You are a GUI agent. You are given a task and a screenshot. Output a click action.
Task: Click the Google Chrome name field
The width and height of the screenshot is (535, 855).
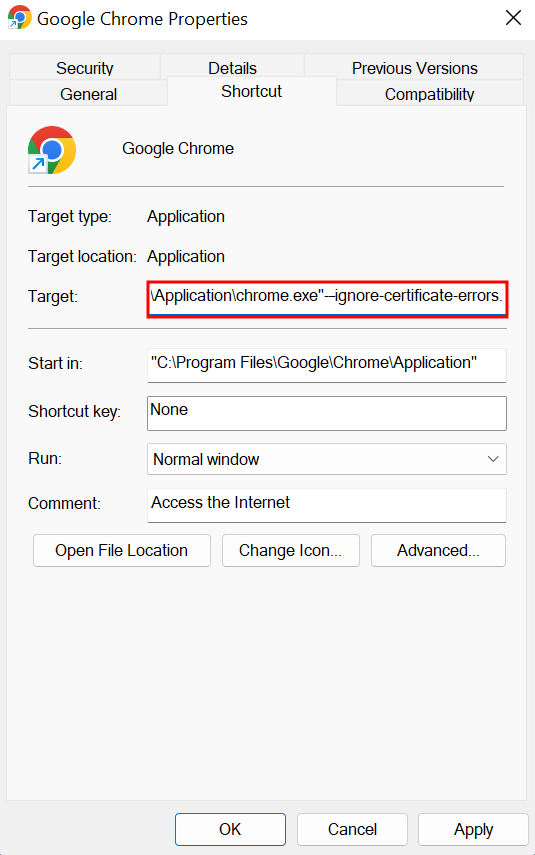tap(178, 148)
